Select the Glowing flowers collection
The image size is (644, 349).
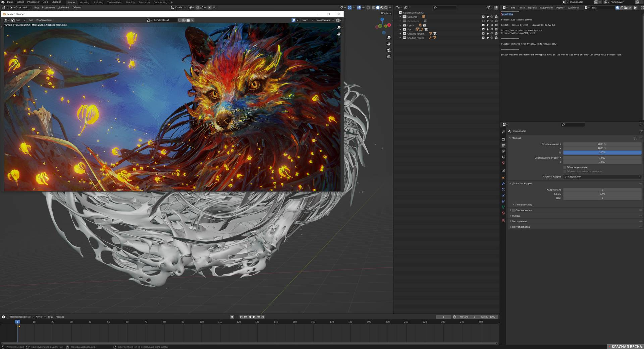[416, 34]
